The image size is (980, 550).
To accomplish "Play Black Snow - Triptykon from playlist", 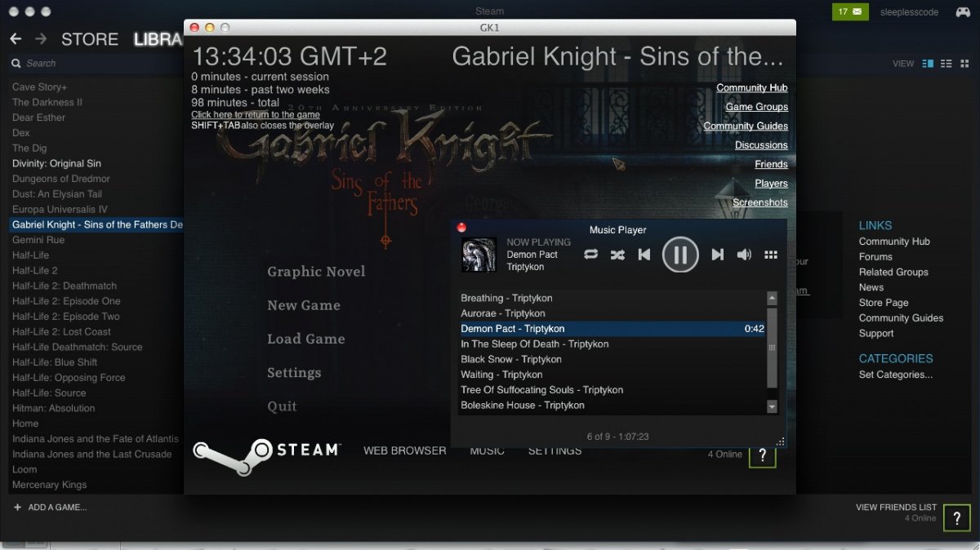I will click(511, 359).
